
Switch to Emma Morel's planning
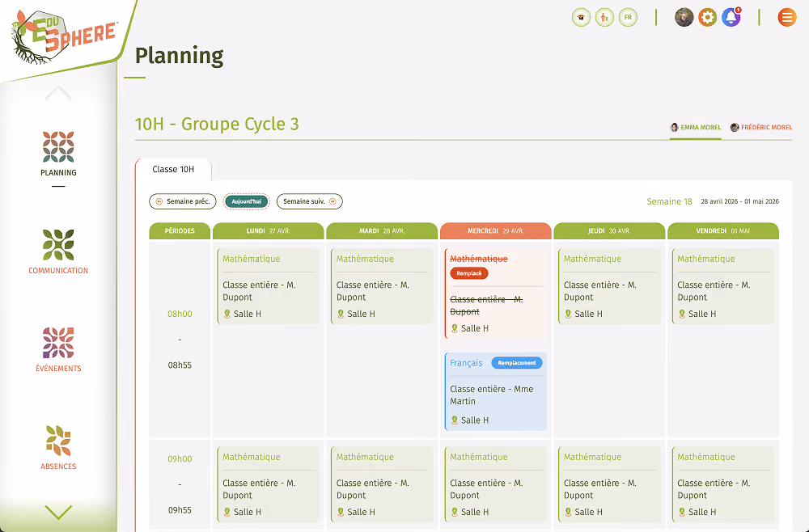[x=695, y=127]
